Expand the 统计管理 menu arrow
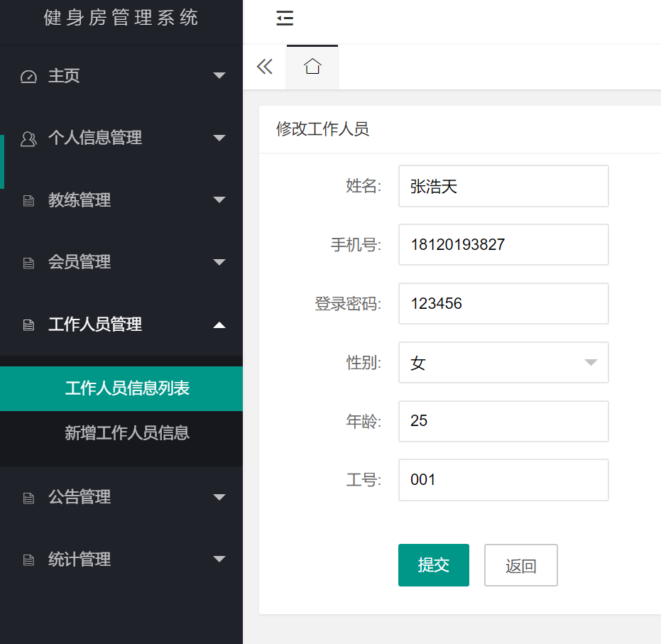The image size is (661, 644). (219, 560)
